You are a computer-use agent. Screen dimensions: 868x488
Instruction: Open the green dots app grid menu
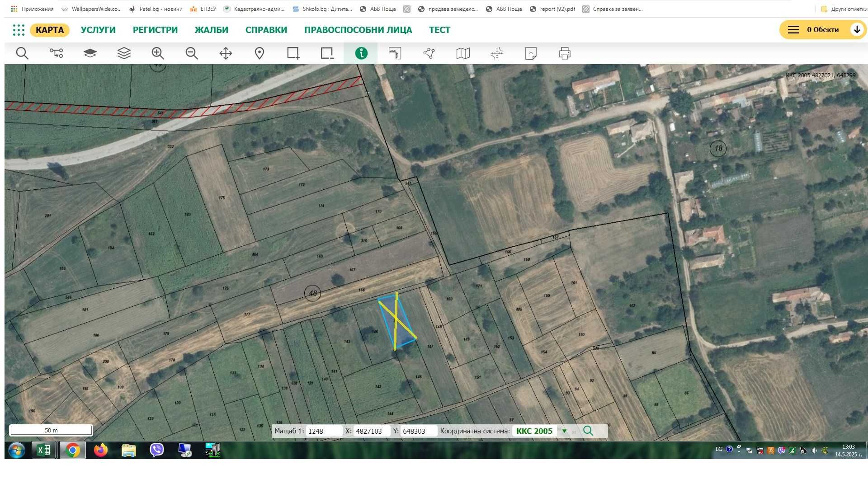click(x=19, y=30)
